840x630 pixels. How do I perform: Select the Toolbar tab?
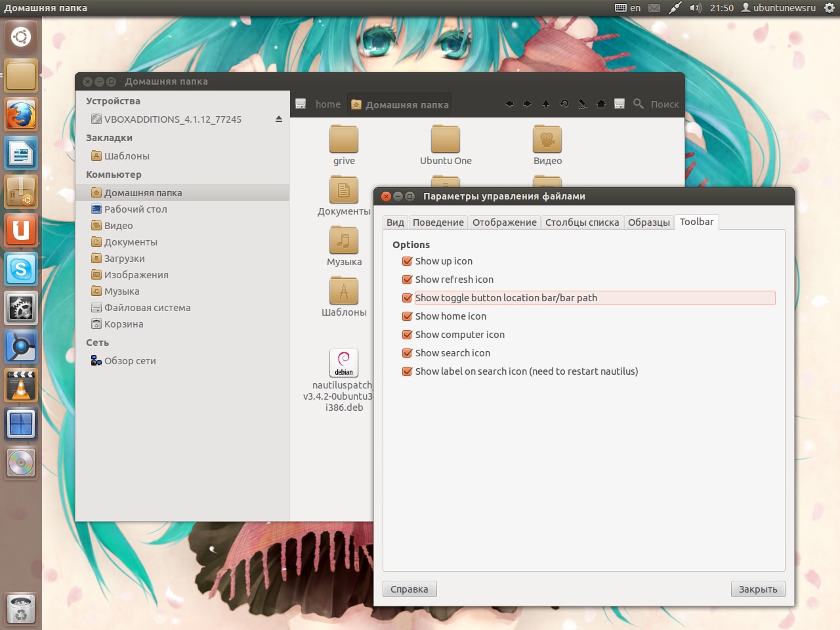[697, 222]
